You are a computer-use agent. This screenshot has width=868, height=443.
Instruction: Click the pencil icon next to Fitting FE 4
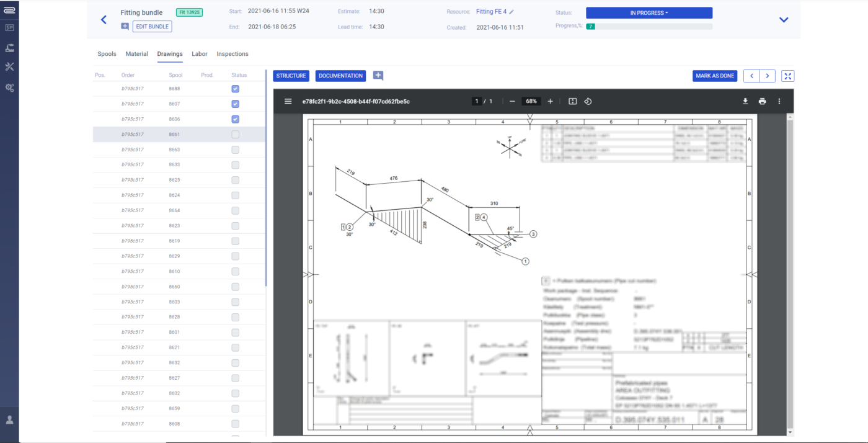pos(512,12)
